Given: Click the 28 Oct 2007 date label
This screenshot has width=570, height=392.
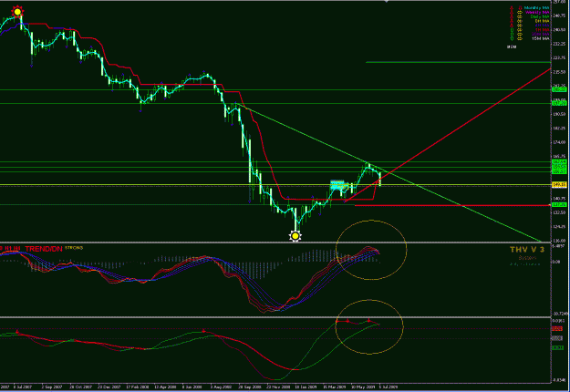Looking at the screenshot, I should pyautogui.click(x=80, y=387).
